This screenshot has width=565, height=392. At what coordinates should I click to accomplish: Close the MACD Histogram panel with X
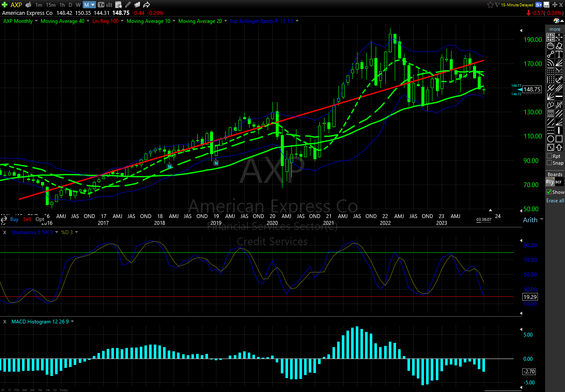click(x=5, y=322)
